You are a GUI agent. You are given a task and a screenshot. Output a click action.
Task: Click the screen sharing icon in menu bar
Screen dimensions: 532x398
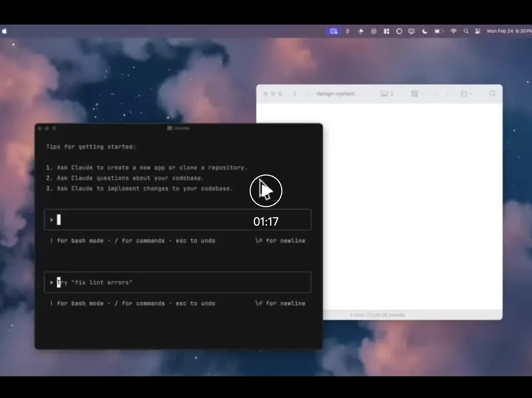334,31
